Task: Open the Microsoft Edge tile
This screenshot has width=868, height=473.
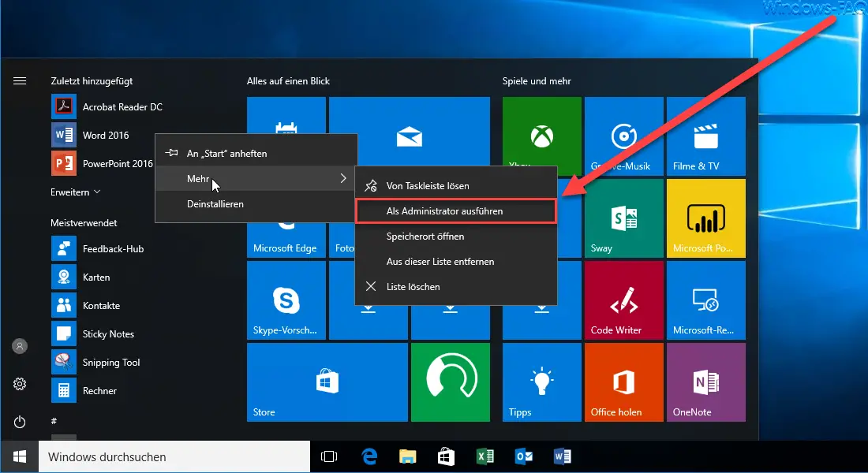Action: pos(286,240)
